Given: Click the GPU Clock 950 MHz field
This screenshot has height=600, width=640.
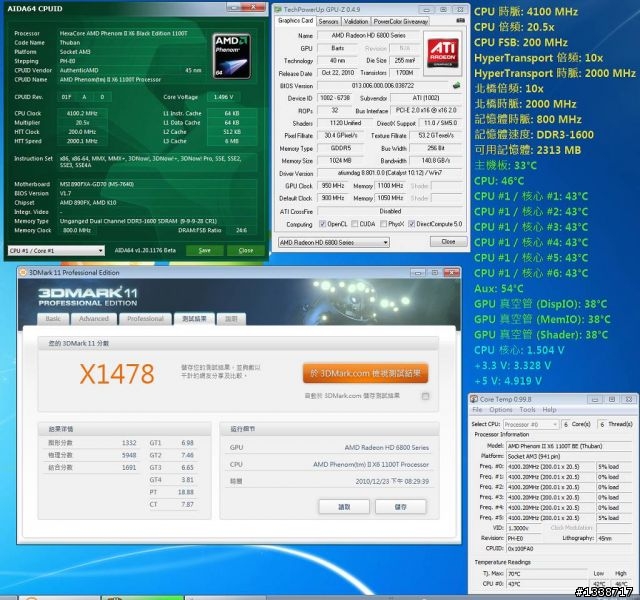Looking at the screenshot, I should click(x=333, y=186).
